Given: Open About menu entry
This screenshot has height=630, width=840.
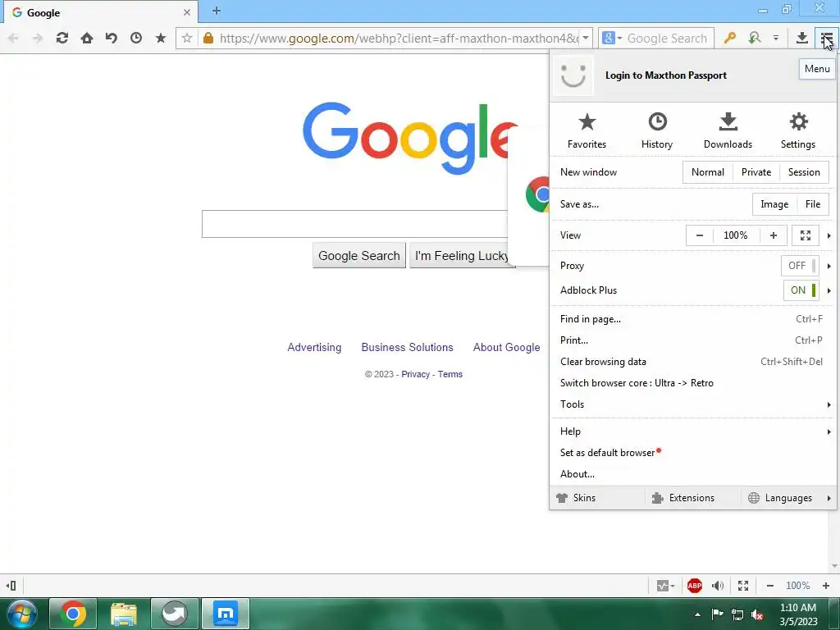Looking at the screenshot, I should (693, 474).
